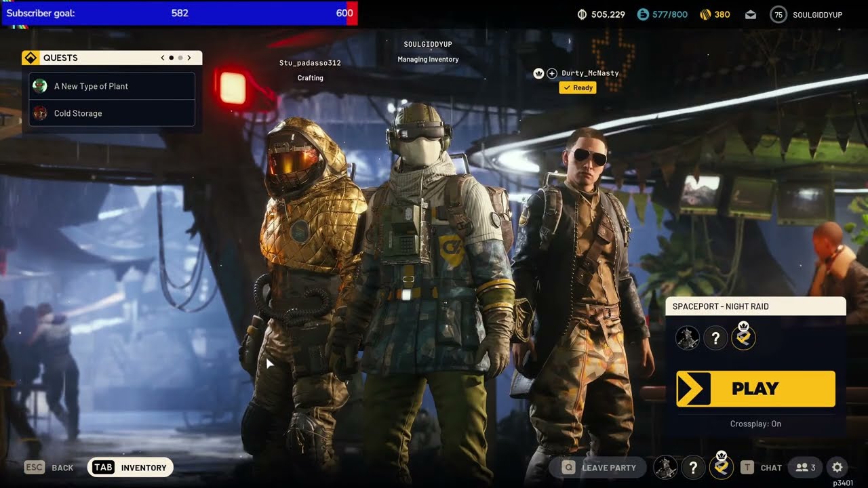The image size is (868, 488).
Task: Click the ESC BACK button
Action: click(49, 467)
